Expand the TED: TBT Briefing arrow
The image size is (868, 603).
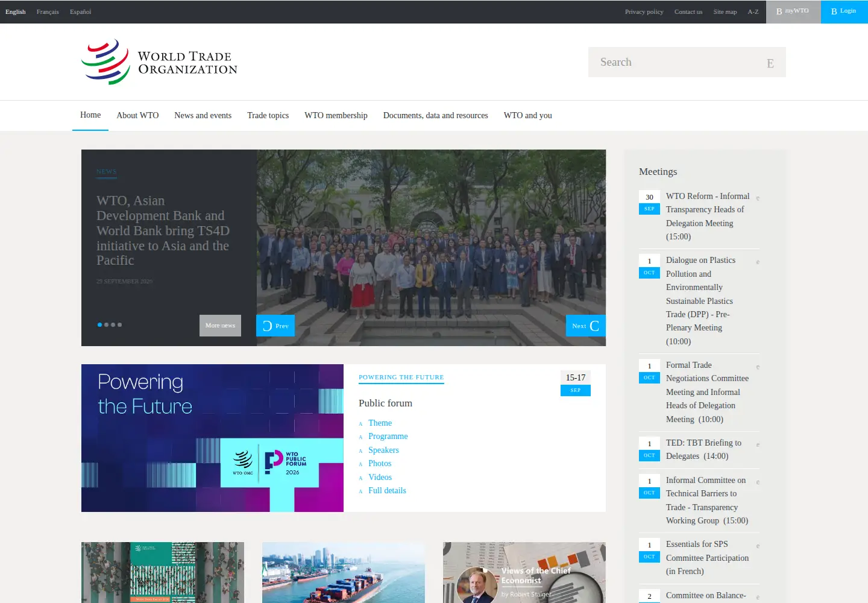(x=758, y=445)
